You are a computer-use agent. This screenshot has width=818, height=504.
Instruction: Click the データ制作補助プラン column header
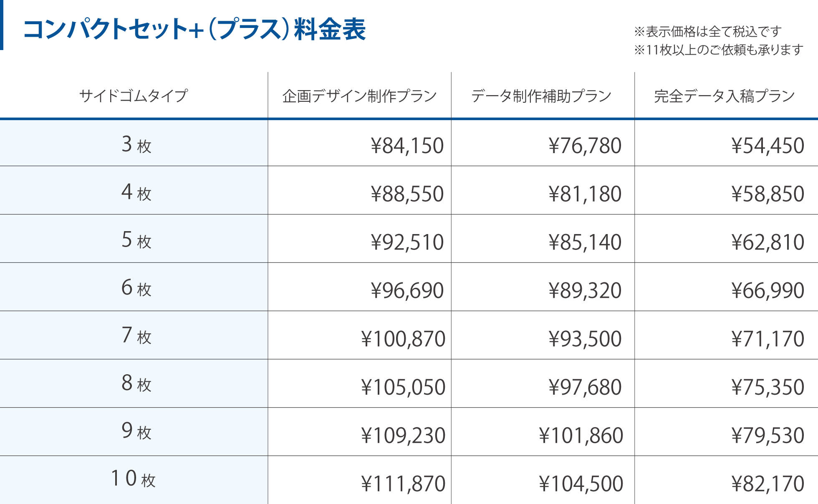[541, 96]
